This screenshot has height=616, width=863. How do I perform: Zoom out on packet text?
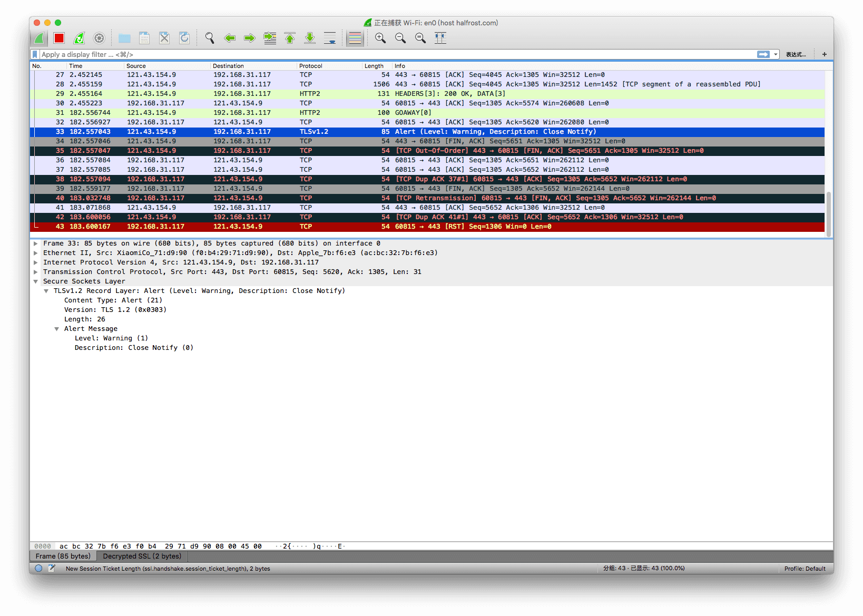click(400, 38)
